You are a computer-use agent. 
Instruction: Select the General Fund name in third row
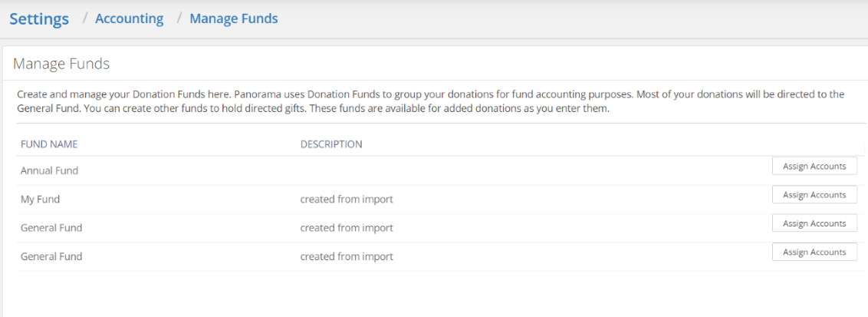(x=51, y=228)
